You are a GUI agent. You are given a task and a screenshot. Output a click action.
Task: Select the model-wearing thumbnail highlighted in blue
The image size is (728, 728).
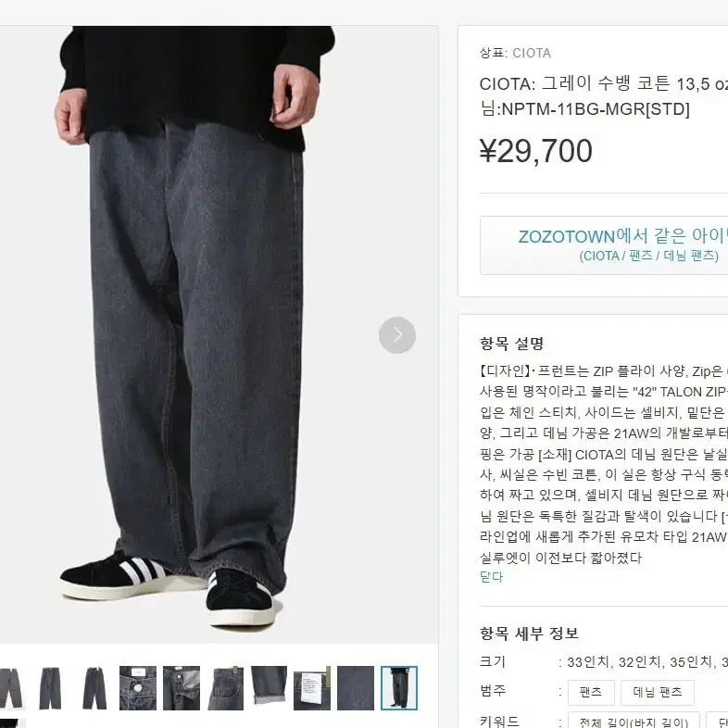pos(399,688)
